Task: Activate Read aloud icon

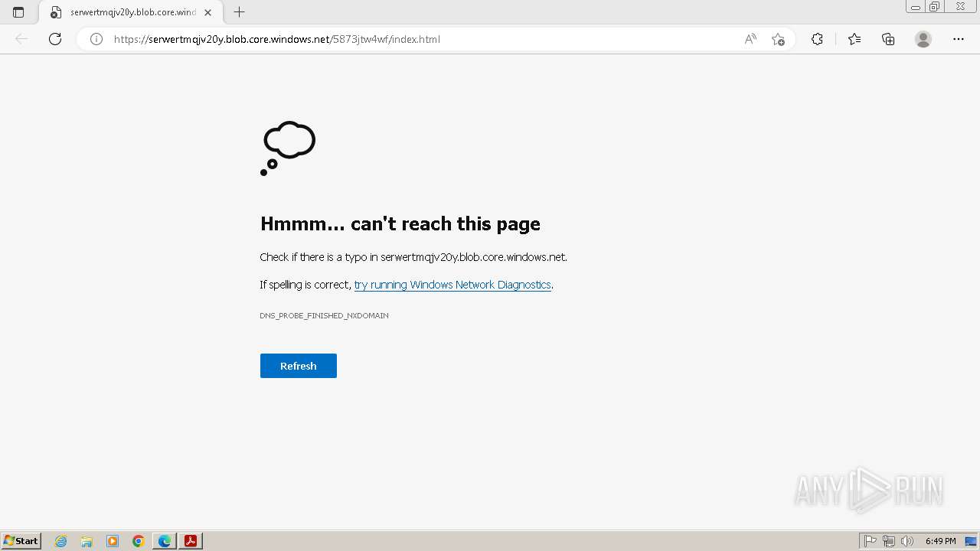Action: pyautogui.click(x=750, y=39)
